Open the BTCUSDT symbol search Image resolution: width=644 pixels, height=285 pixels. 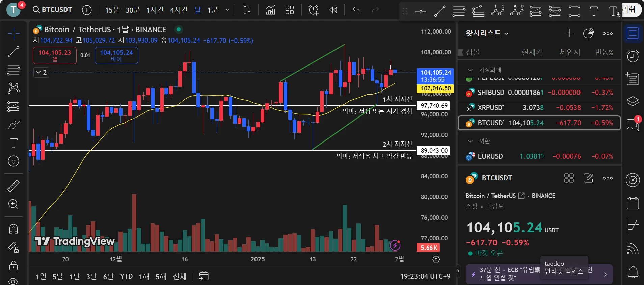click(53, 10)
